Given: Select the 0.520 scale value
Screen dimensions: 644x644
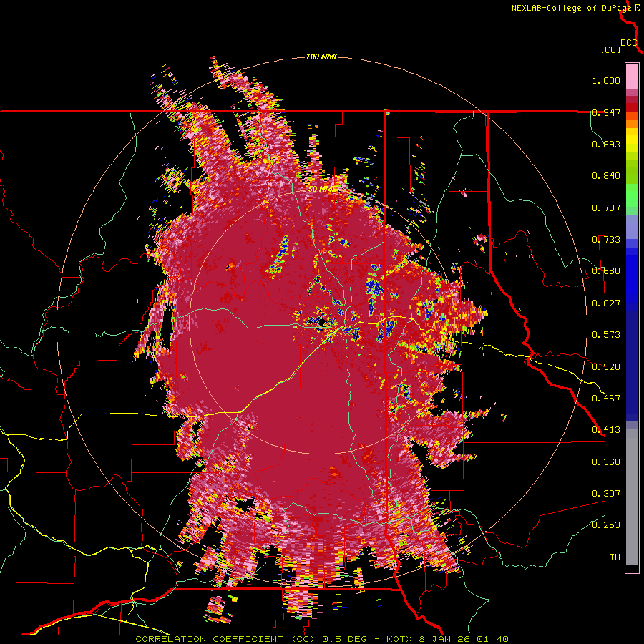Looking at the screenshot, I should (x=606, y=366).
